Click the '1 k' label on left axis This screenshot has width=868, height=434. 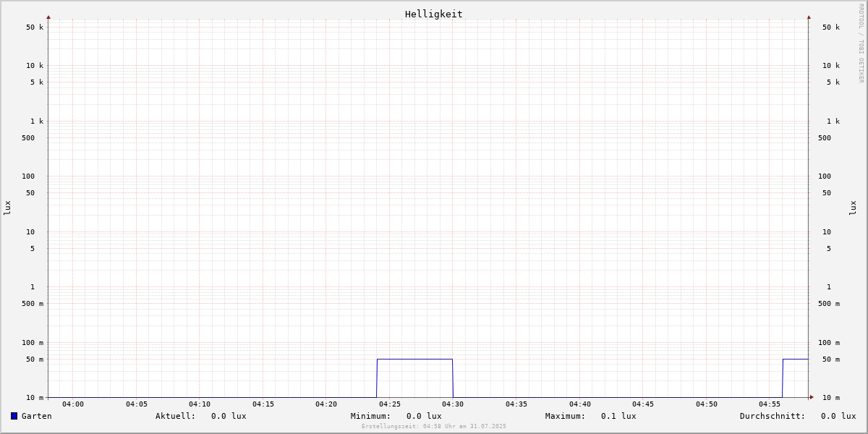pos(37,122)
